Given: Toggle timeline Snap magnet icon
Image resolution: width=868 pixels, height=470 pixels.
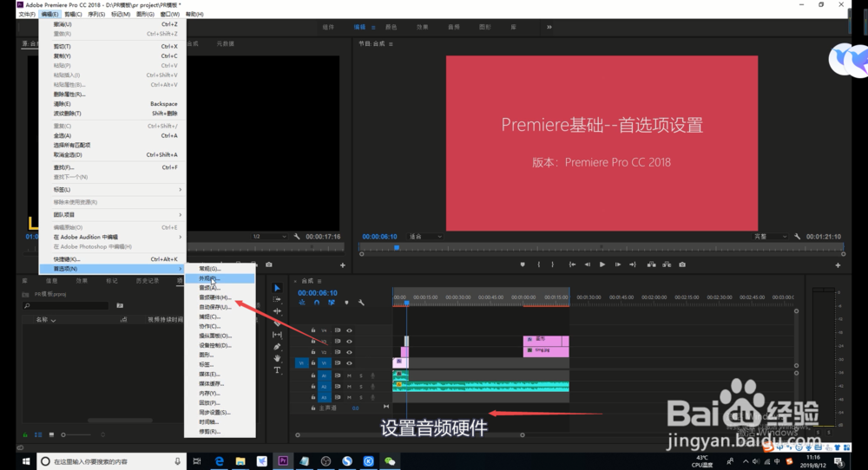Looking at the screenshot, I should (x=317, y=303).
